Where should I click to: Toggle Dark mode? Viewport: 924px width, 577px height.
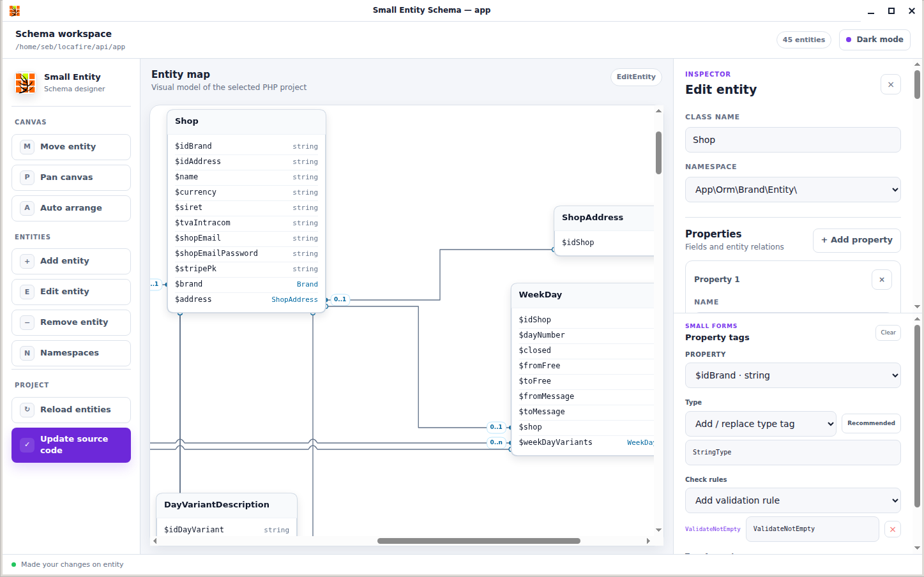(875, 40)
